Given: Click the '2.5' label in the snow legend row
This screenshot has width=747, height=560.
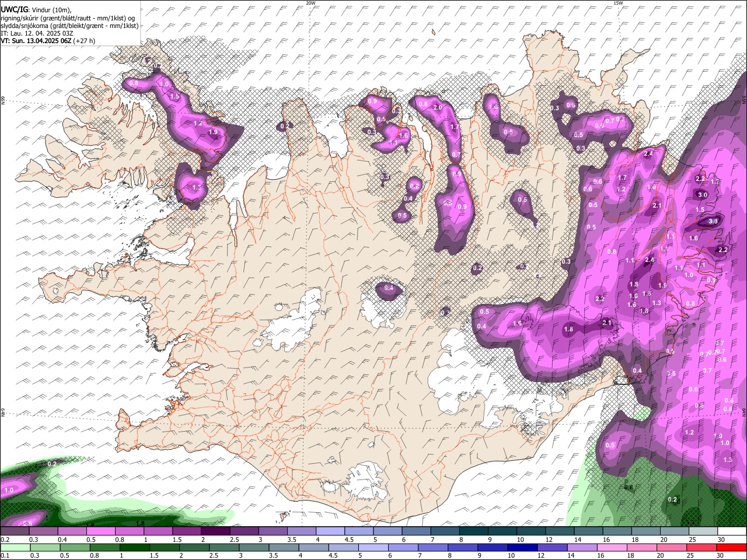Looking at the screenshot, I should 234,540.
